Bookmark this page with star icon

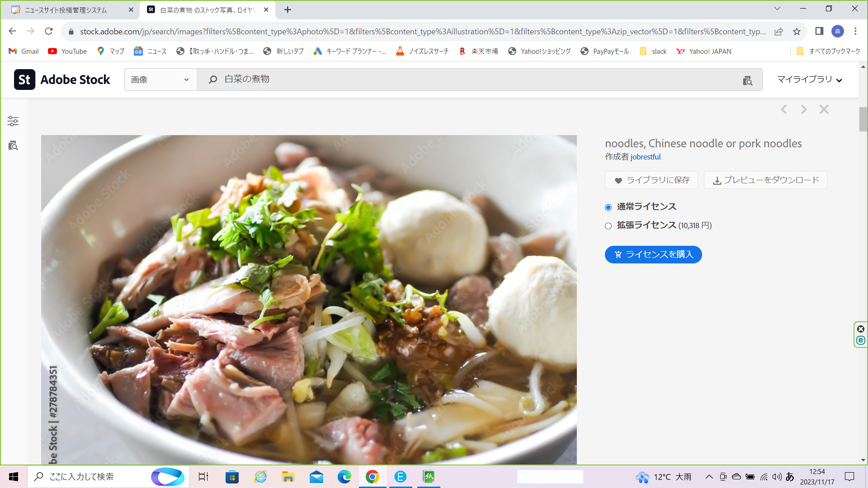pyautogui.click(x=797, y=31)
